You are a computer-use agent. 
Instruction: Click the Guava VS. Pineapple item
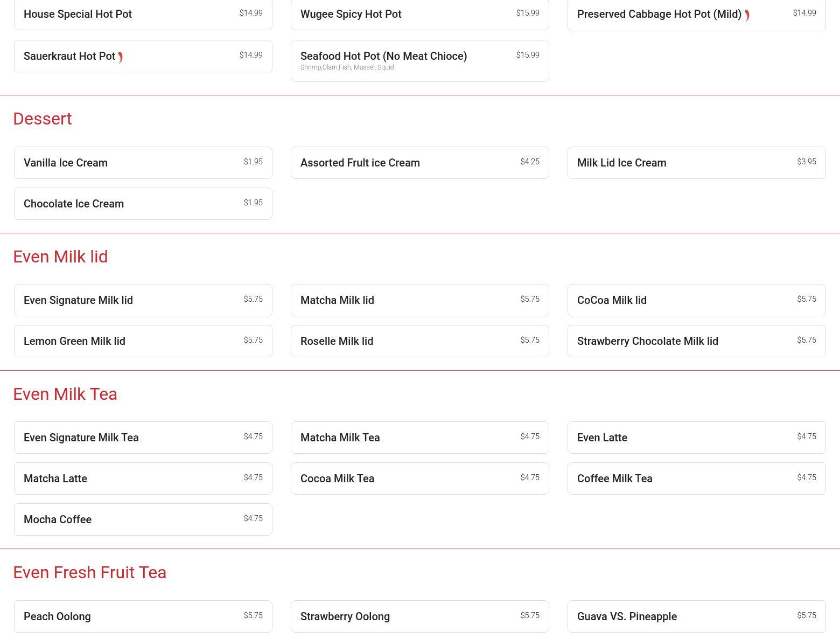click(696, 616)
